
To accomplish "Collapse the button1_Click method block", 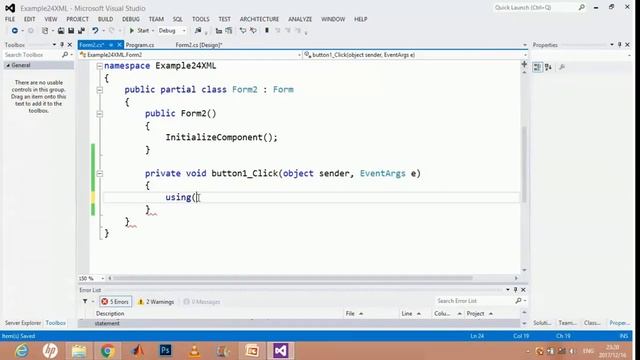I will [x=100, y=174].
